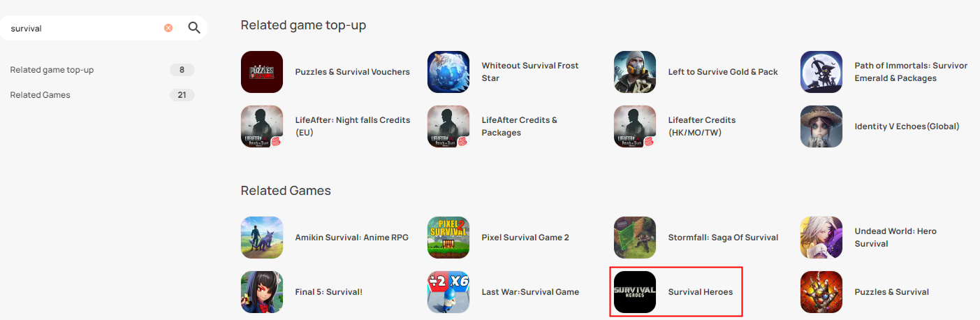980x320 pixels.
Task: Clear the search text with orange X
Action: [x=168, y=28]
